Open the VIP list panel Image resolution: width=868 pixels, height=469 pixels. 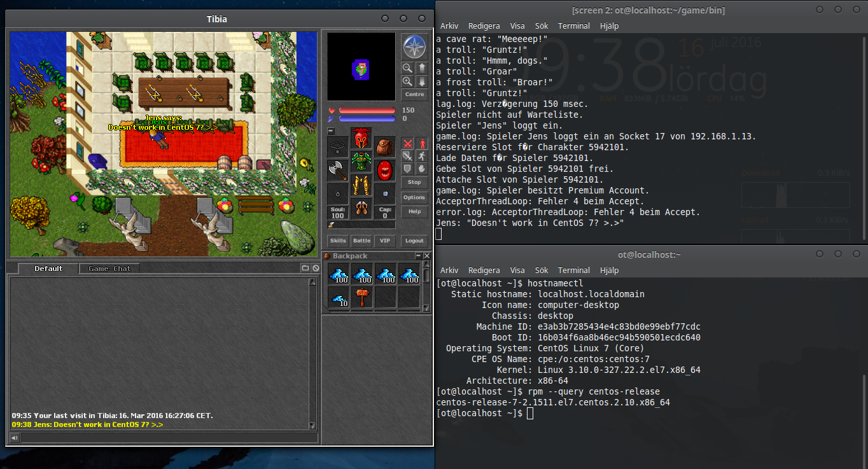point(384,241)
